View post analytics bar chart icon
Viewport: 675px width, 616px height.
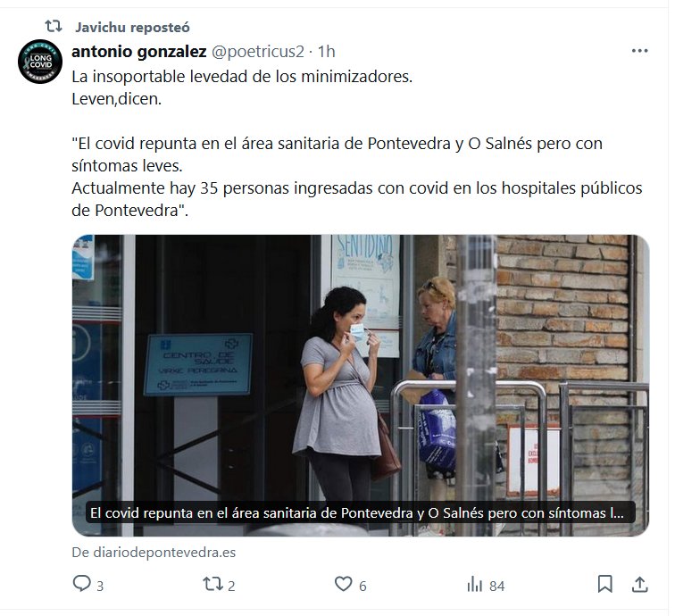coord(474,584)
